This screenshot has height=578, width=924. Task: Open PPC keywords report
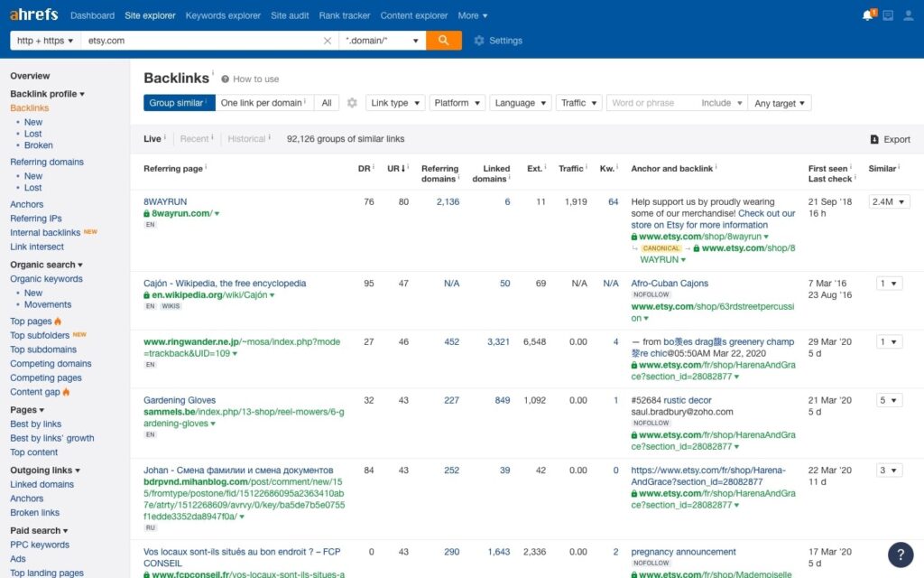[40, 545]
